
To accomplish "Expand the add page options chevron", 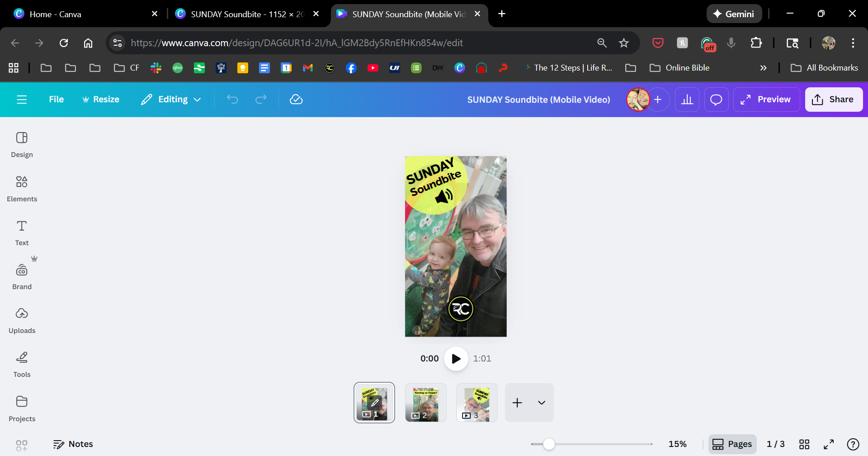I will click(542, 403).
